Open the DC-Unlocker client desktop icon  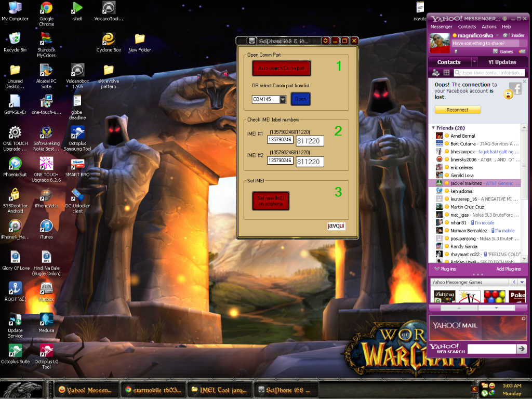click(77, 195)
